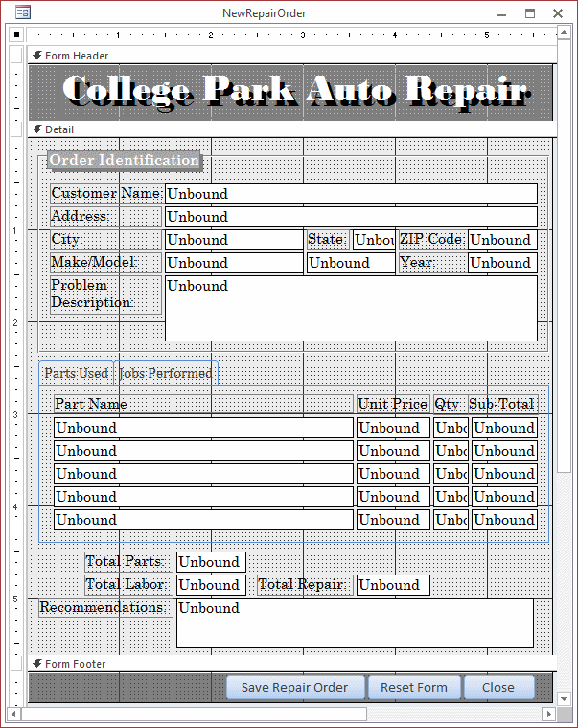Click the horizontal scrollbar left arrow
The height and width of the screenshot is (728, 578).
click(14, 714)
